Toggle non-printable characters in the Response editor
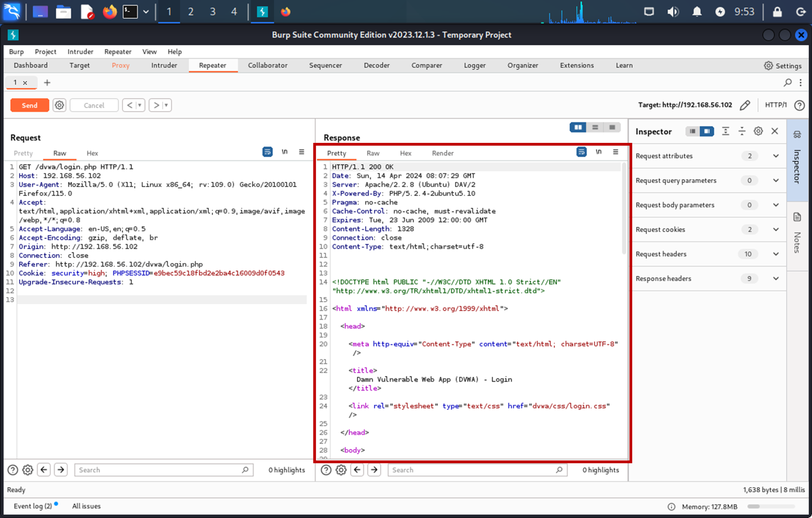This screenshot has width=812, height=518. (x=599, y=152)
